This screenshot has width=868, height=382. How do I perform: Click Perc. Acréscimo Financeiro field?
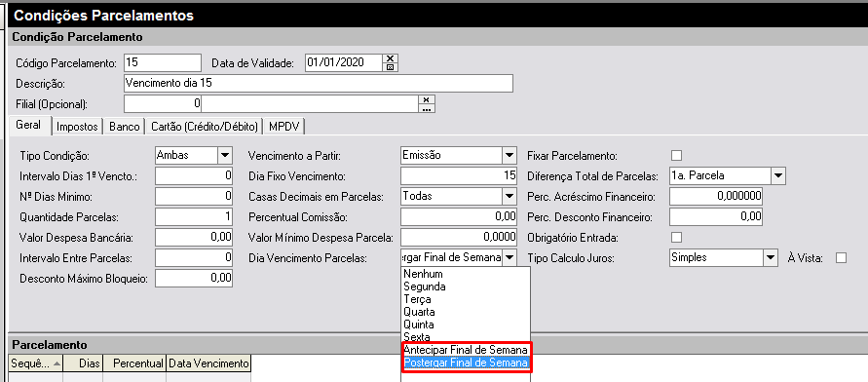point(716,196)
